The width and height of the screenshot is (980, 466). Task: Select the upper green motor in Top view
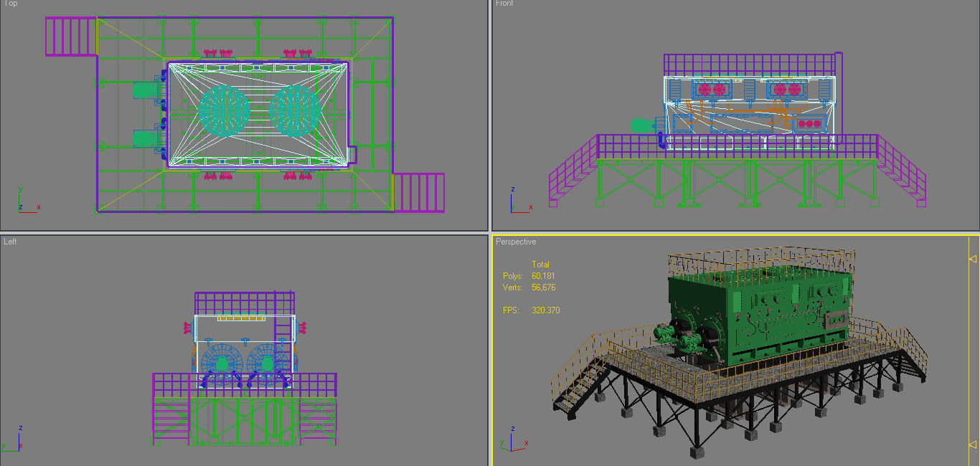[x=146, y=90]
